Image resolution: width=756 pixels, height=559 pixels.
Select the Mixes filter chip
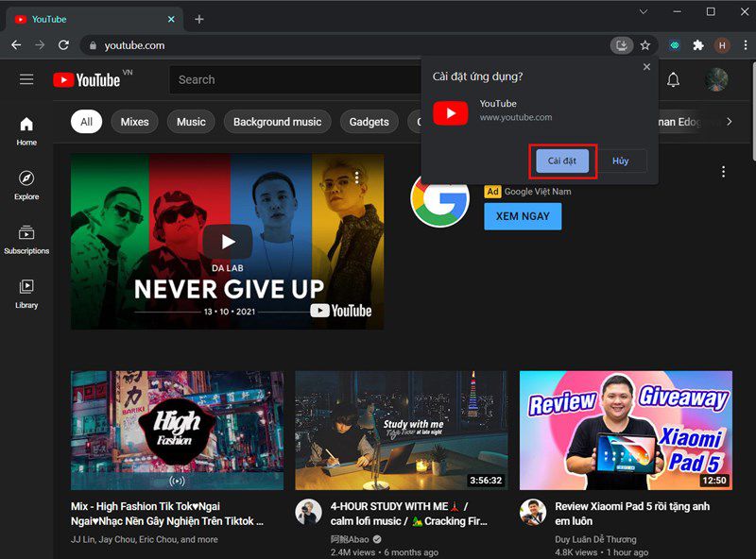pyautogui.click(x=134, y=122)
